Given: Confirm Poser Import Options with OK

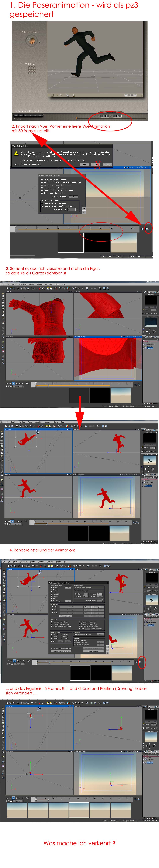Looking at the screenshot, I should pyautogui.click(x=84, y=209).
